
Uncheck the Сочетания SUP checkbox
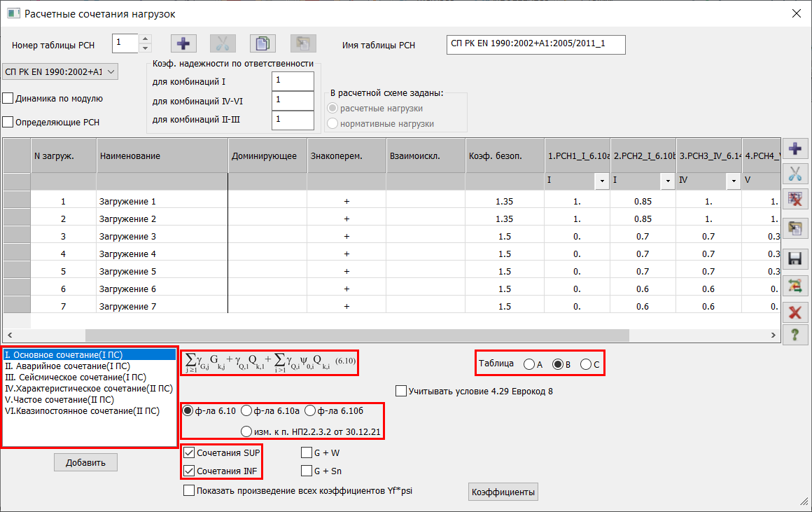[x=189, y=453]
